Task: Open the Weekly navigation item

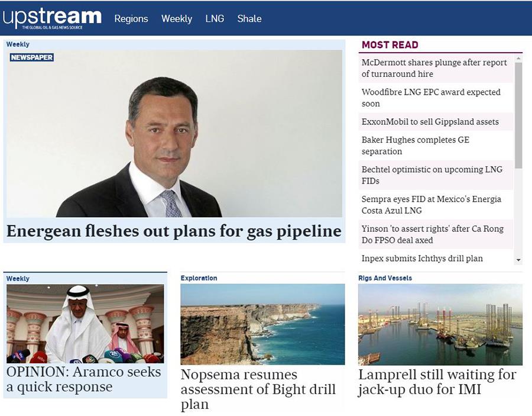Action: tap(177, 19)
